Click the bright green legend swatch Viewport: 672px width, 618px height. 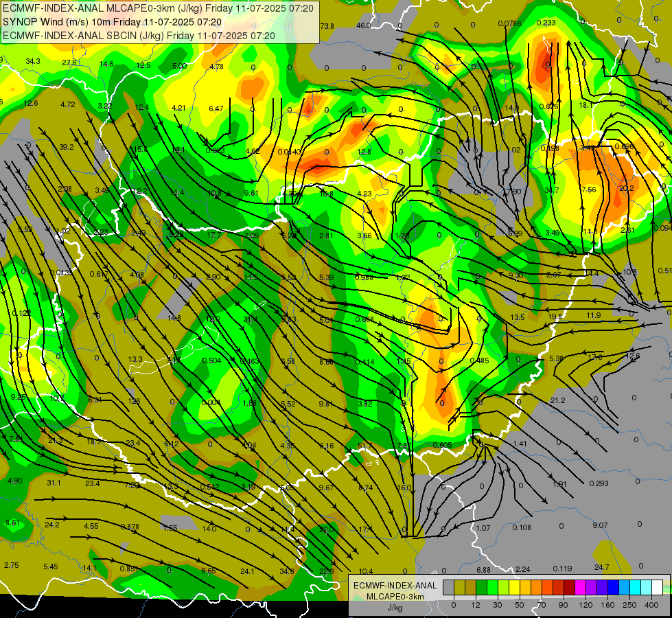click(492, 587)
